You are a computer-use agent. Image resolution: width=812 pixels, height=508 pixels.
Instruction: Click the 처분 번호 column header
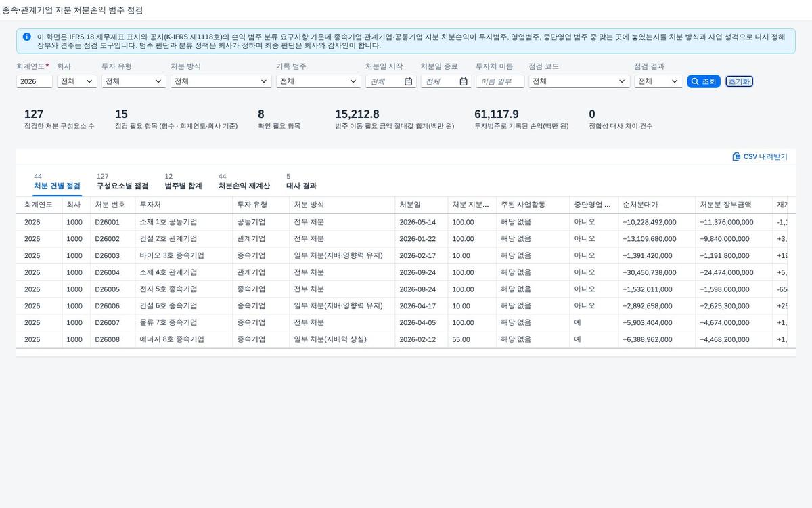click(x=112, y=205)
